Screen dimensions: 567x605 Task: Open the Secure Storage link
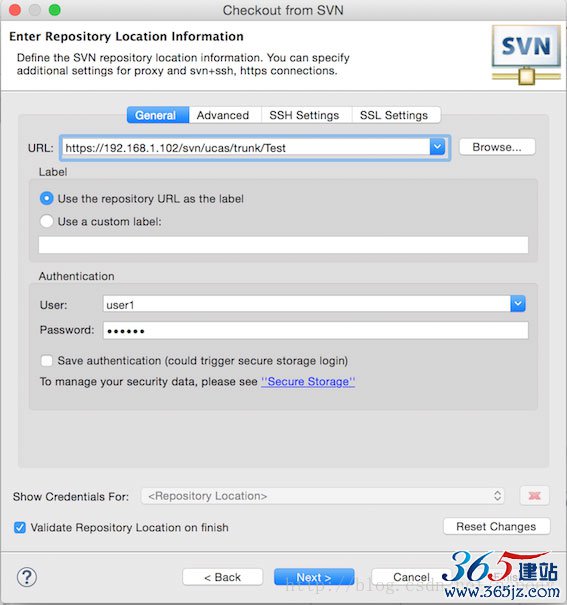pyautogui.click(x=308, y=382)
